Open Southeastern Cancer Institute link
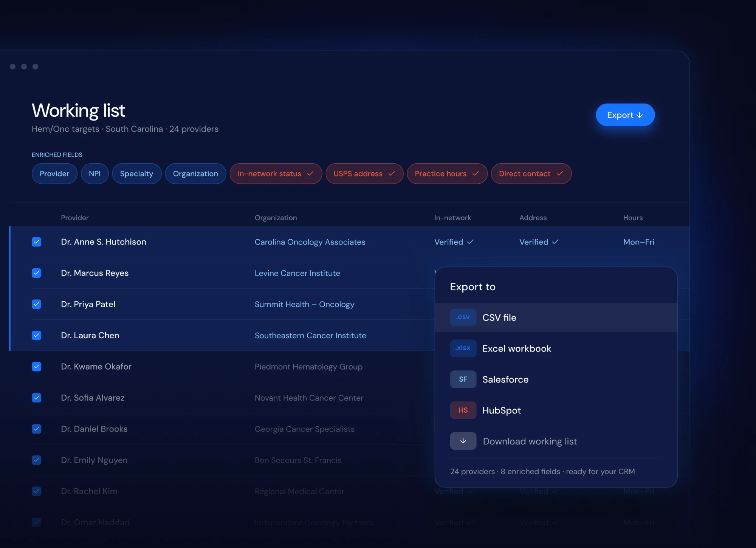This screenshot has width=756, height=548. pyautogui.click(x=310, y=335)
